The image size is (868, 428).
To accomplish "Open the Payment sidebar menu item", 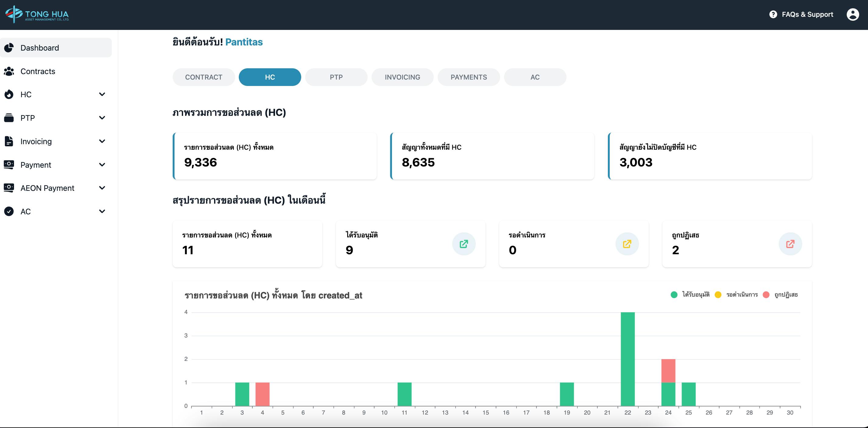I will point(56,165).
